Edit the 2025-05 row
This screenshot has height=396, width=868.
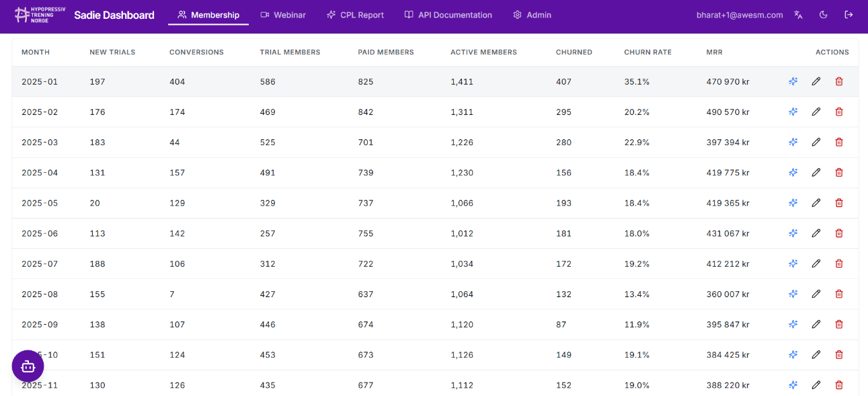[x=816, y=202]
